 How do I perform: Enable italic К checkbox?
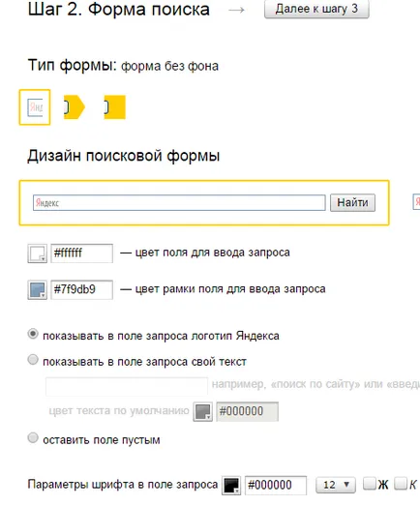[401, 484]
